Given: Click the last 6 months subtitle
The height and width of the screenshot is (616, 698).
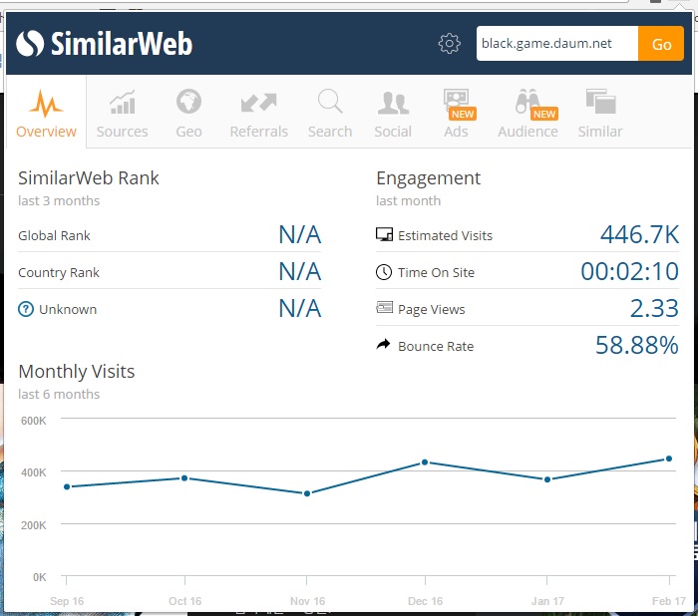Looking at the screenshot, I should point(59,394).
